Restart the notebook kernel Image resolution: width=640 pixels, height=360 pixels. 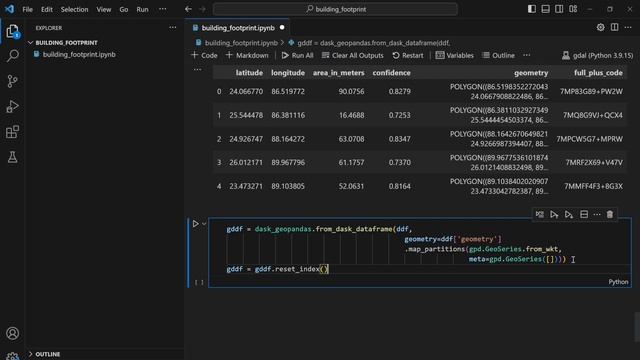click(x=408, y=55)
